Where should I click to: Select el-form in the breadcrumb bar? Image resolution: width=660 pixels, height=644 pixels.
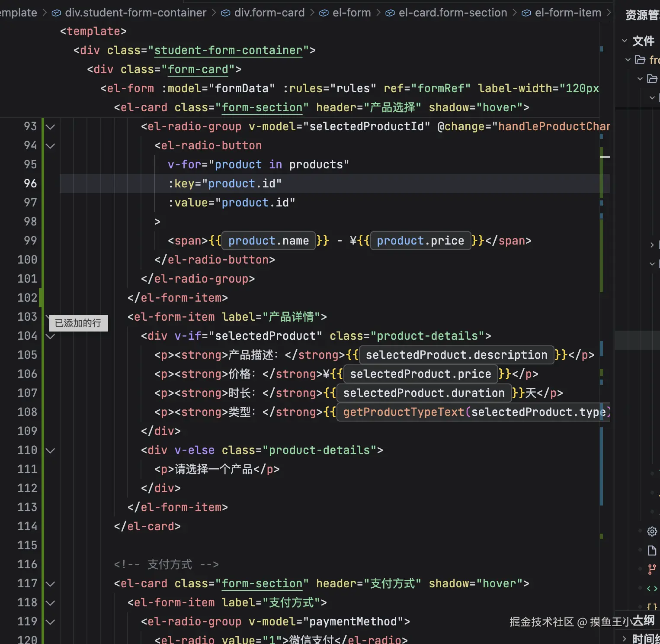pos(351,13)
